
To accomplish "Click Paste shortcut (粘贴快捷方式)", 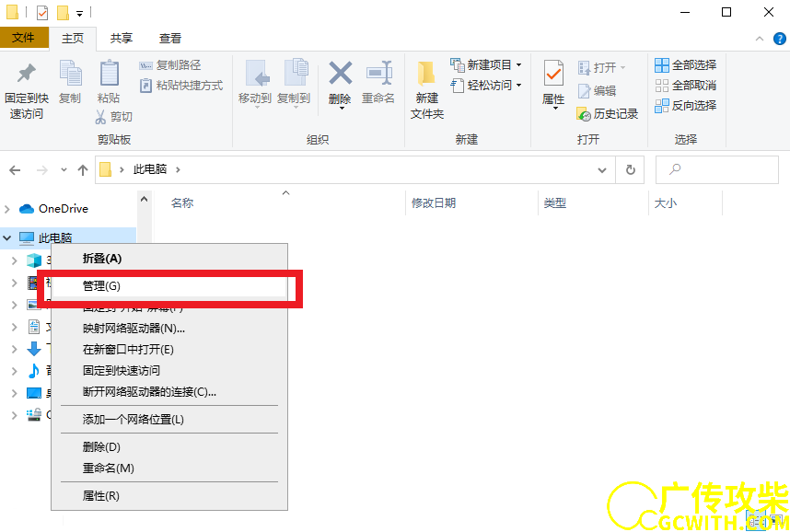I will (181, 86).
